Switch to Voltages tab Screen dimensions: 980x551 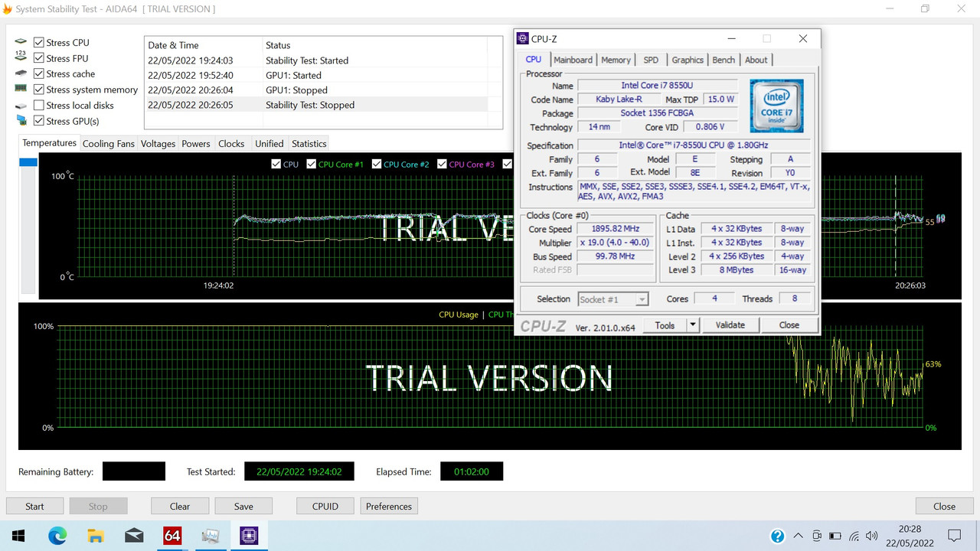point(158,143)
